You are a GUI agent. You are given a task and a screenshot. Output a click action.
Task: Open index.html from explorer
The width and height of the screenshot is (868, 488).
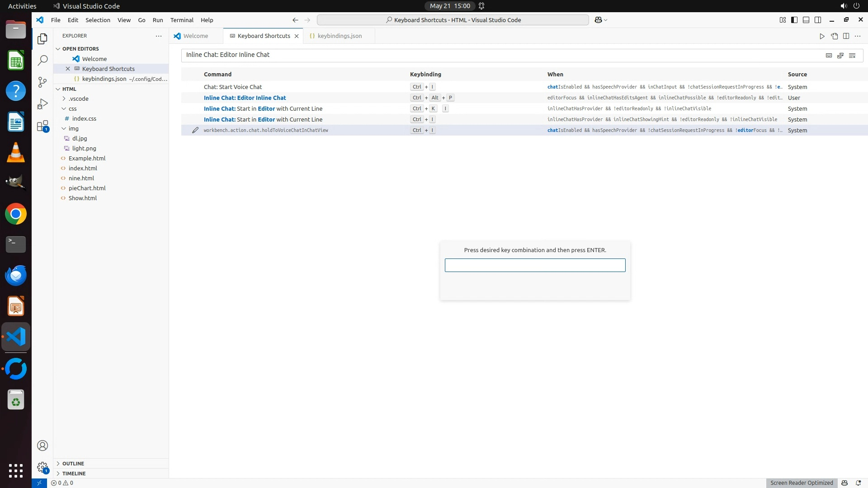pos(83,168)
